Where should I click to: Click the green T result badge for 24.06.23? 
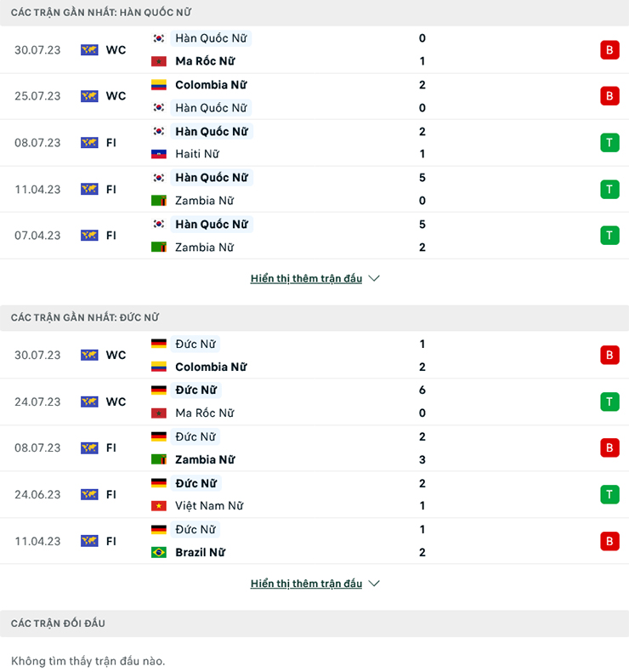pos(609,494)
